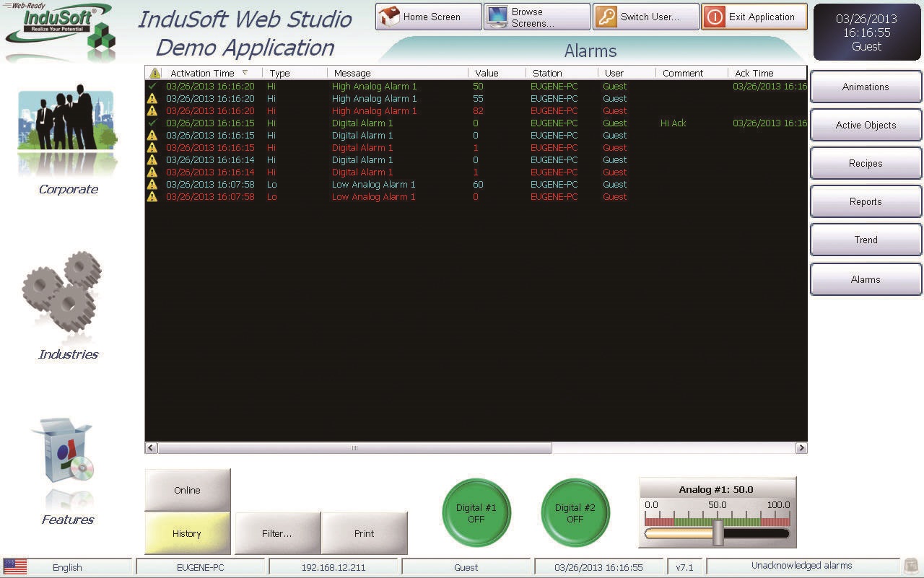Image resolution: width=924 pixels, height=578 pixels.
Task: Click the Features label
Action: (68, 520)
